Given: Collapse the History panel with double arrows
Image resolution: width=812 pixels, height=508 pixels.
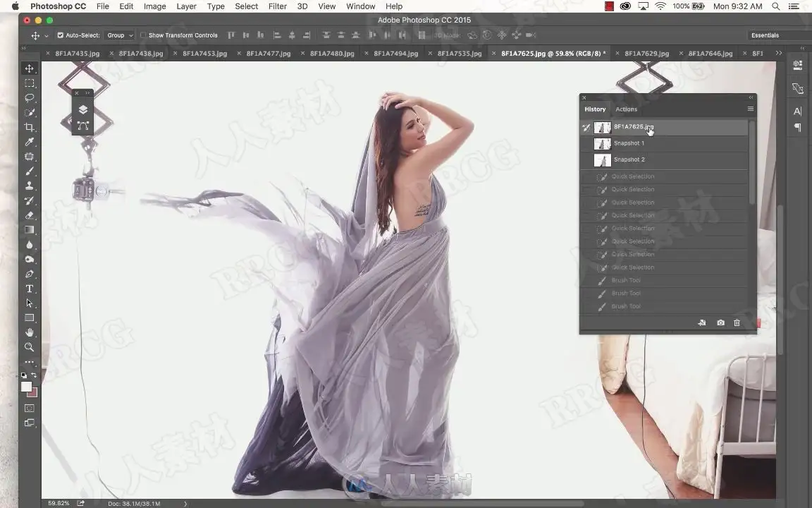Looking at the screenshot, I should 751,97.
